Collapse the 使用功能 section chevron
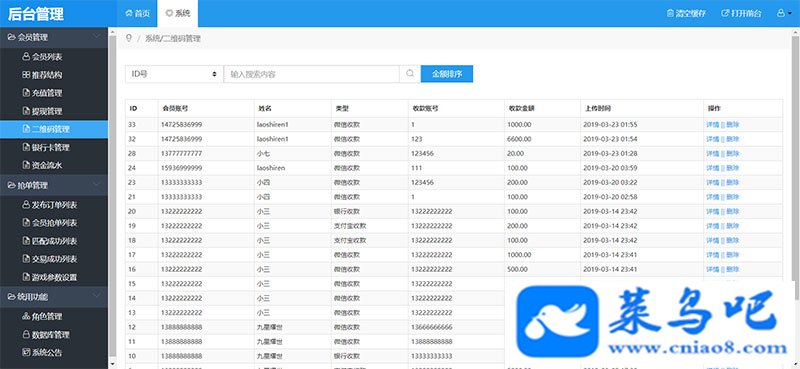 coord(97,296)
